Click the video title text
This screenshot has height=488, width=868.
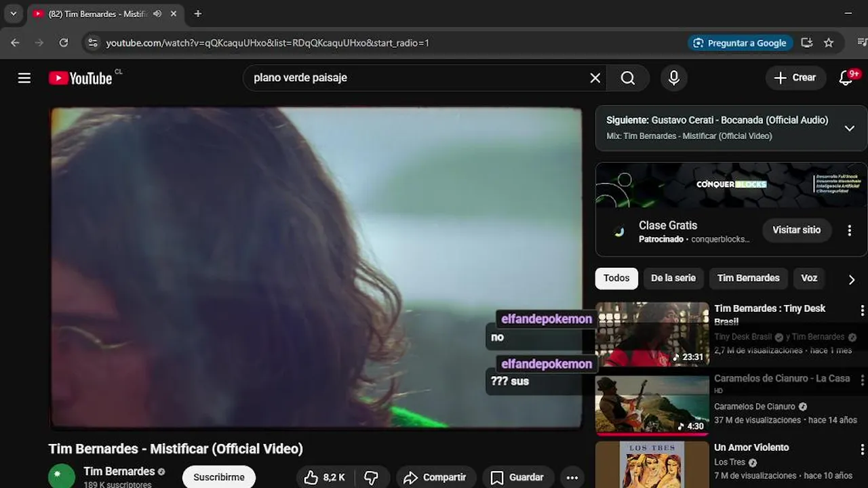pos(176,449)
